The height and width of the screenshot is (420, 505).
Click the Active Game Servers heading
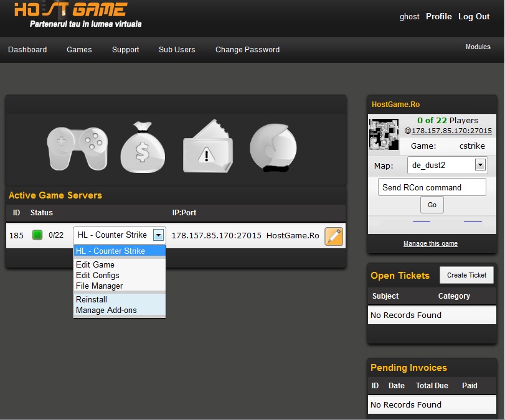(x=55, y=195)
